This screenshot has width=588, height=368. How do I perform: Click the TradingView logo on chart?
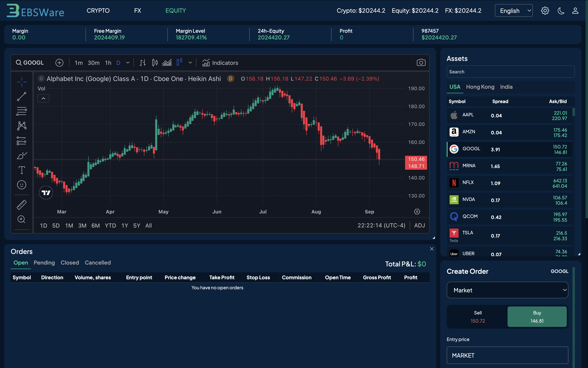[46, 193]
